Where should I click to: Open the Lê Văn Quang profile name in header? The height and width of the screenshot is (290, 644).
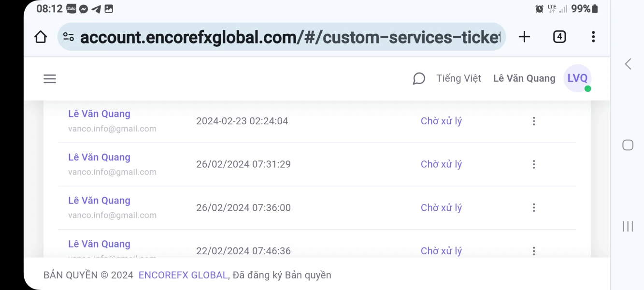pyautogui.click(x=524, y=78)
